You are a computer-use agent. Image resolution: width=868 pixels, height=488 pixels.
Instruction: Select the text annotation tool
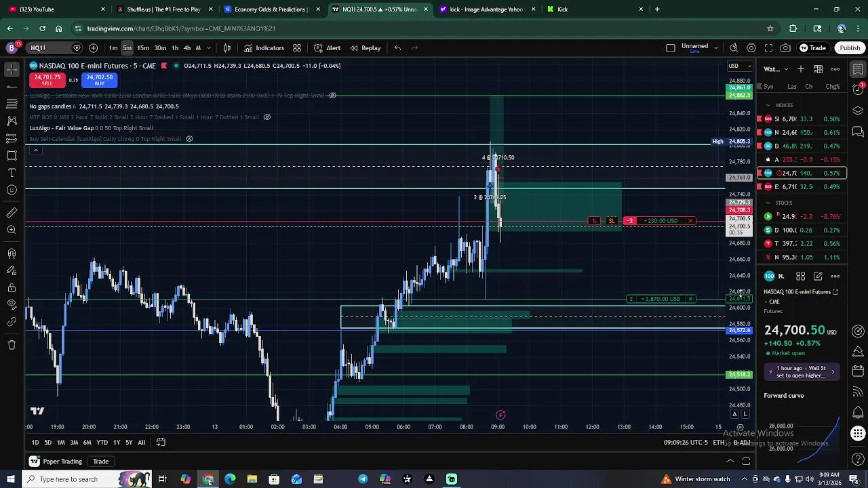pos(12,173)
